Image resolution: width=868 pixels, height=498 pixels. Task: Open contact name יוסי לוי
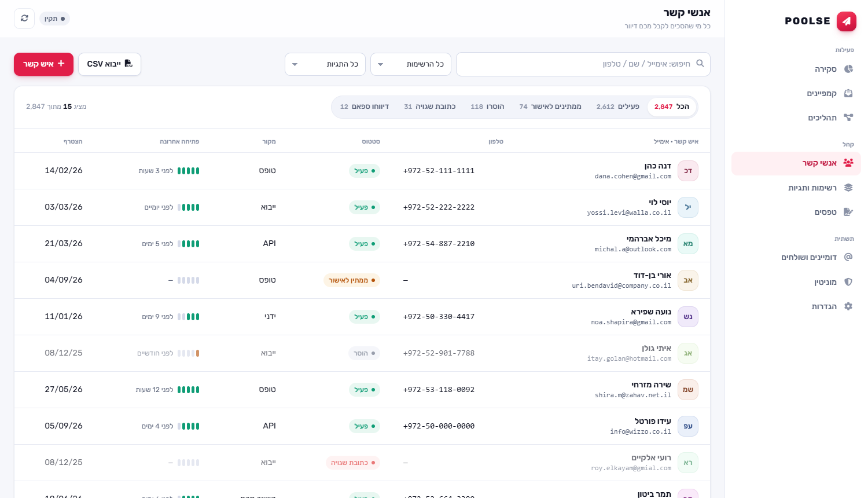click(x=660, y=202)
